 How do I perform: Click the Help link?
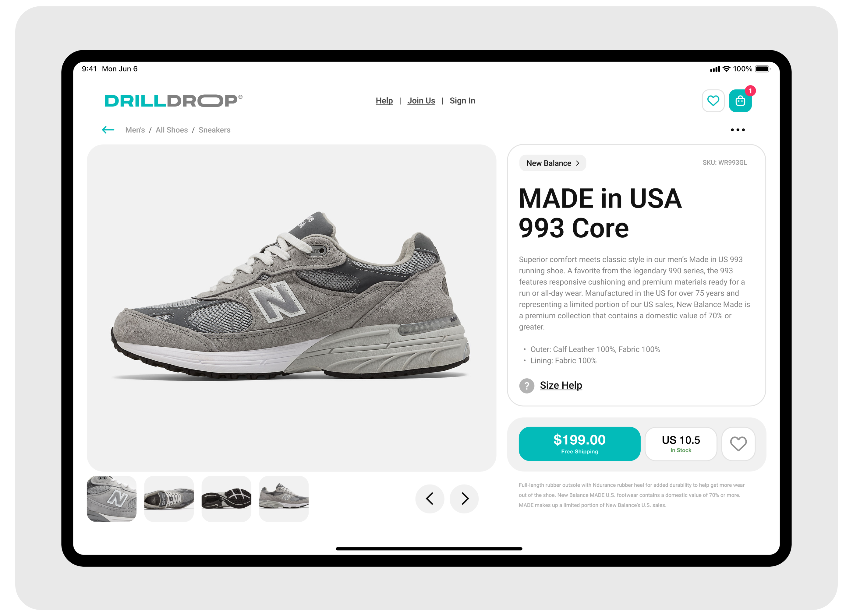click(x=384, y=101)
